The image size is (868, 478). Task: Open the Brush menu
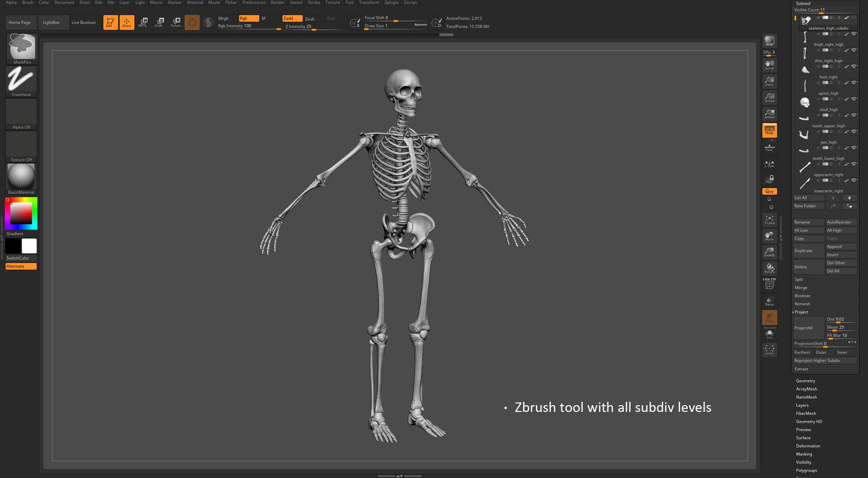click(x=28, y=3)
